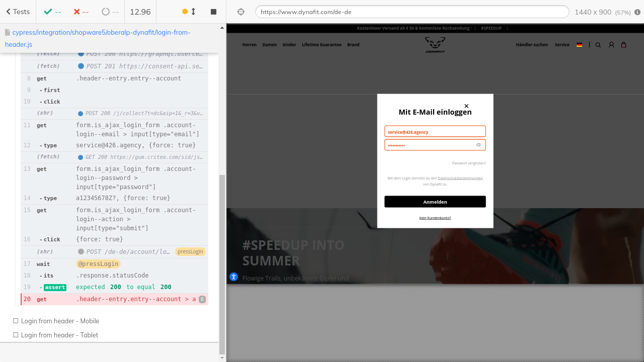Close the login modal with X

[x=466, y=106]
